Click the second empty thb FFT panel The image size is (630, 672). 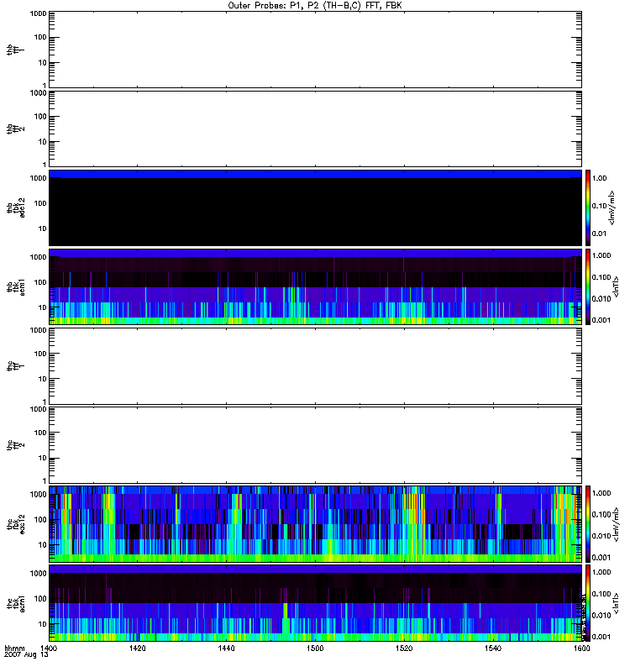click(315, 129)
